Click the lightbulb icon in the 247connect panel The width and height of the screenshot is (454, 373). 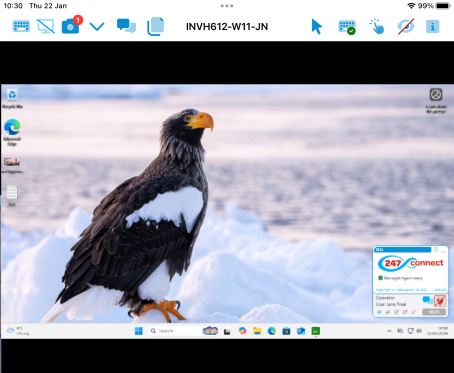436,250
